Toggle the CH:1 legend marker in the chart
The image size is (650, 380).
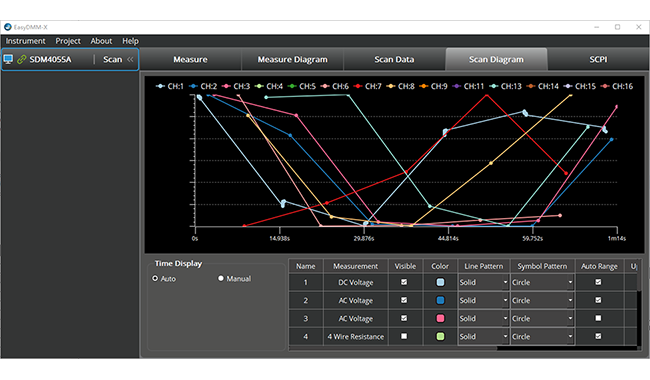pos(160,86)
